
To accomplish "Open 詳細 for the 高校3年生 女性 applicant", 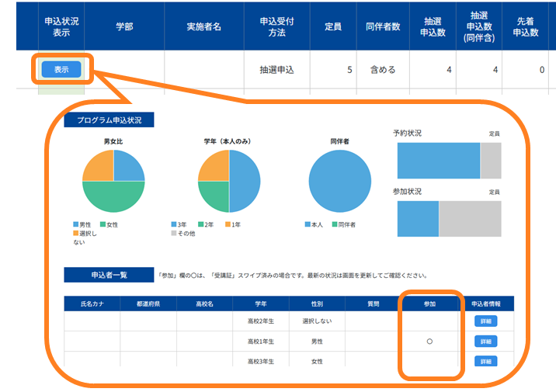I will tap(486, 361).
